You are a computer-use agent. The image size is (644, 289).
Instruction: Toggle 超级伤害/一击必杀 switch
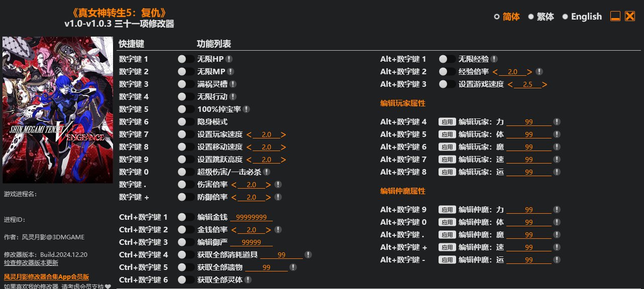pyautogui.click(x=186, y=172)
